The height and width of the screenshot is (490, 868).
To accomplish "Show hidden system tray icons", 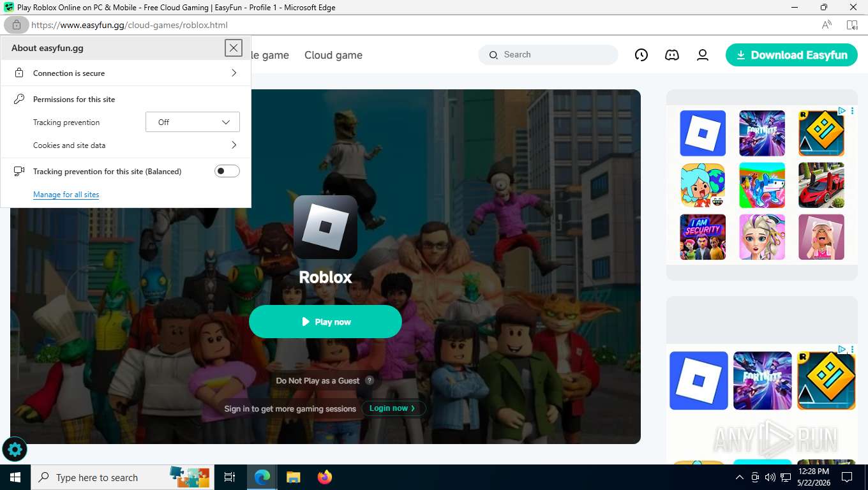I will [x=740, y=477].
